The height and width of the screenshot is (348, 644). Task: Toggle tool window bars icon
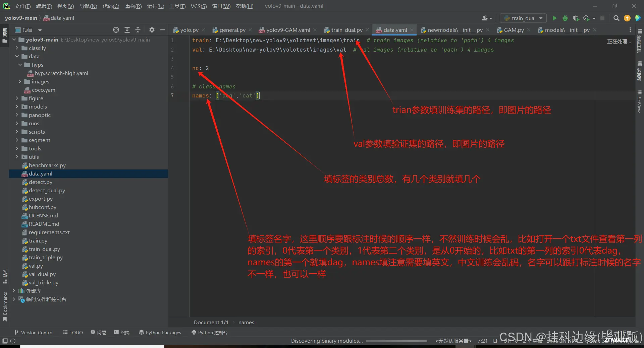[5, 341]
